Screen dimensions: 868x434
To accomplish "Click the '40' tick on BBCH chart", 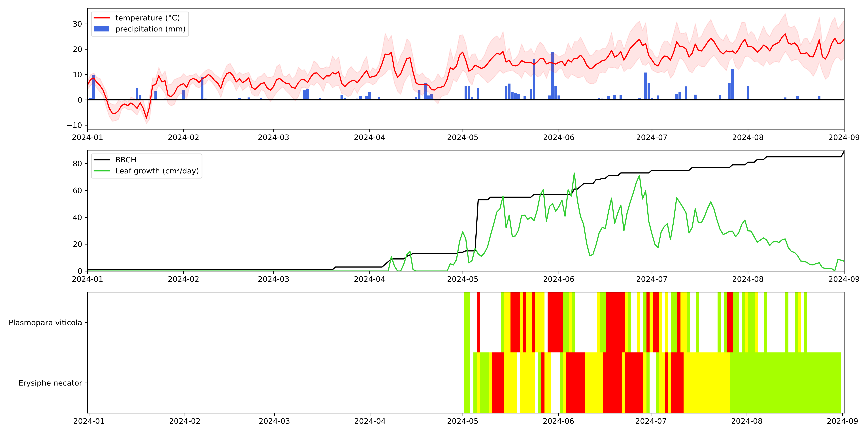I will [78, 218].
